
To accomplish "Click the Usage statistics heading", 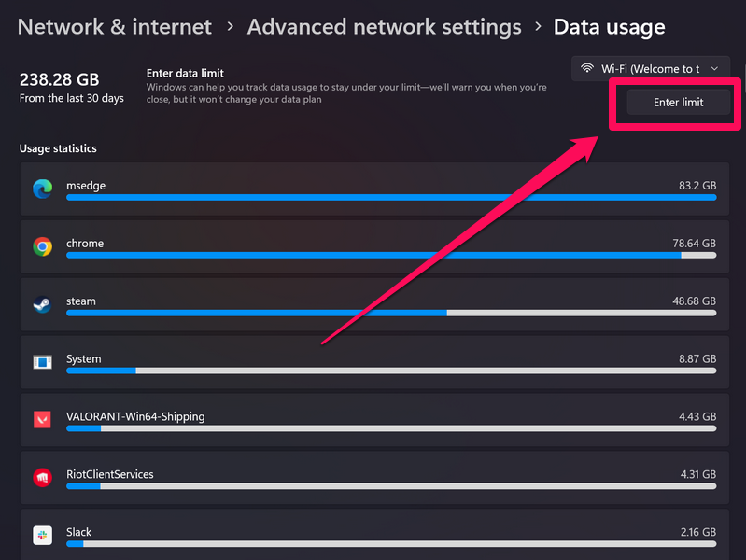I will (58, 148).
